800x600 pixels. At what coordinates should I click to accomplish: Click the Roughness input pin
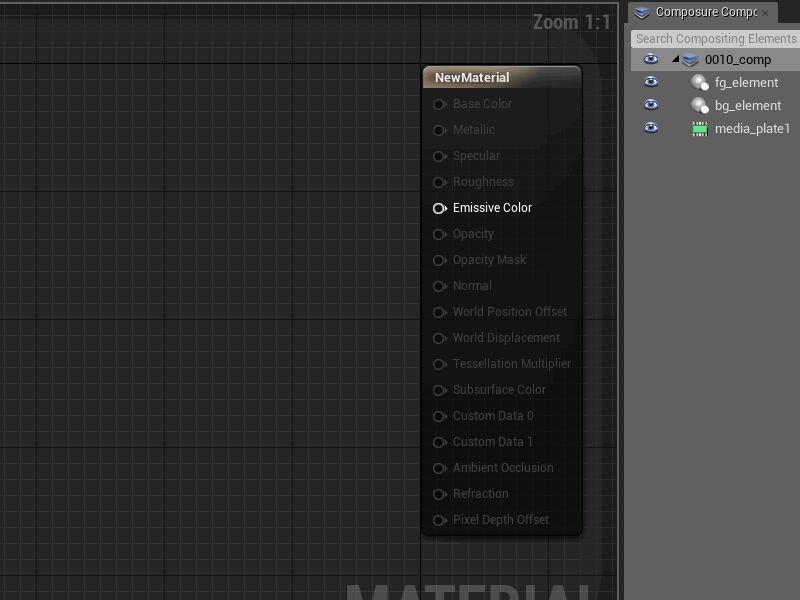tap(439, 182)
